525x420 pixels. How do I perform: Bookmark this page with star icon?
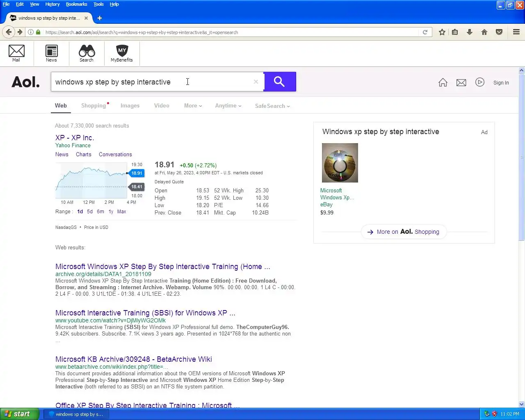pos(442,32)
